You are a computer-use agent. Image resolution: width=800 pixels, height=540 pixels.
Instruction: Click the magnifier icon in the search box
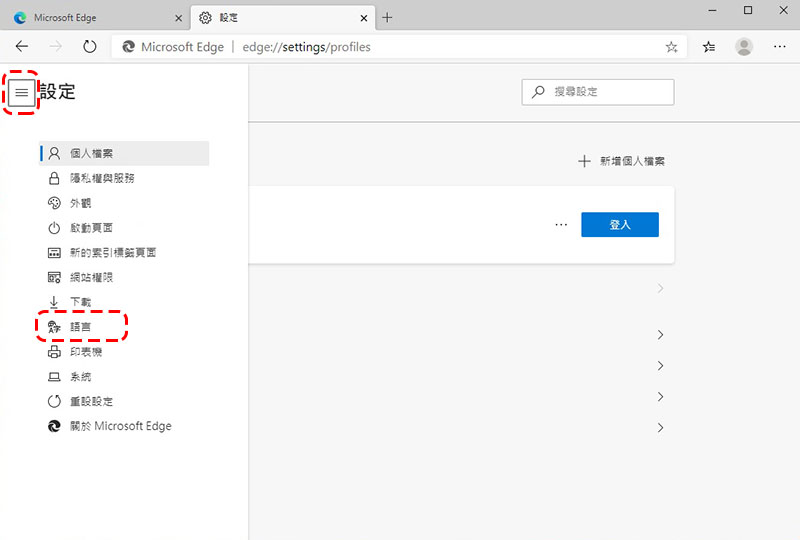[x=538, y=92]
